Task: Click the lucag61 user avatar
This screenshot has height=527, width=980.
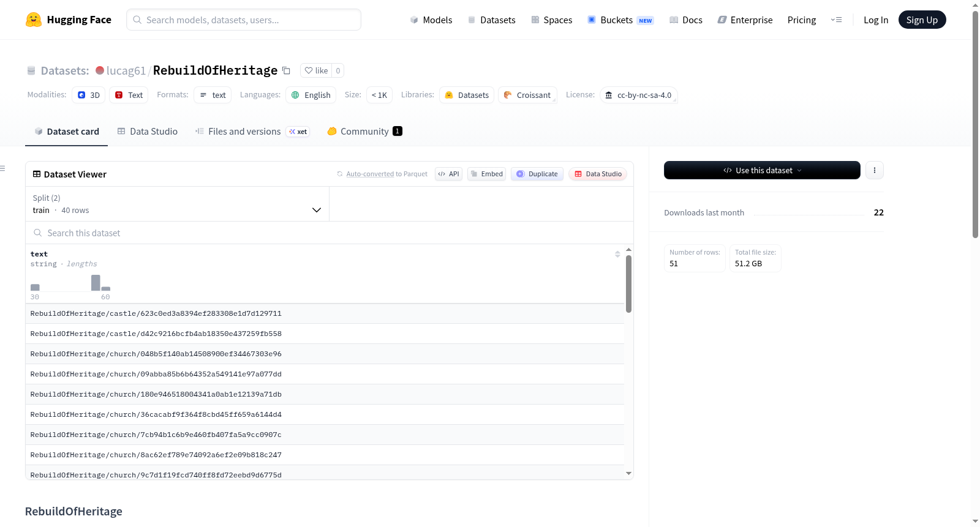Action: [x=100, y=70]
